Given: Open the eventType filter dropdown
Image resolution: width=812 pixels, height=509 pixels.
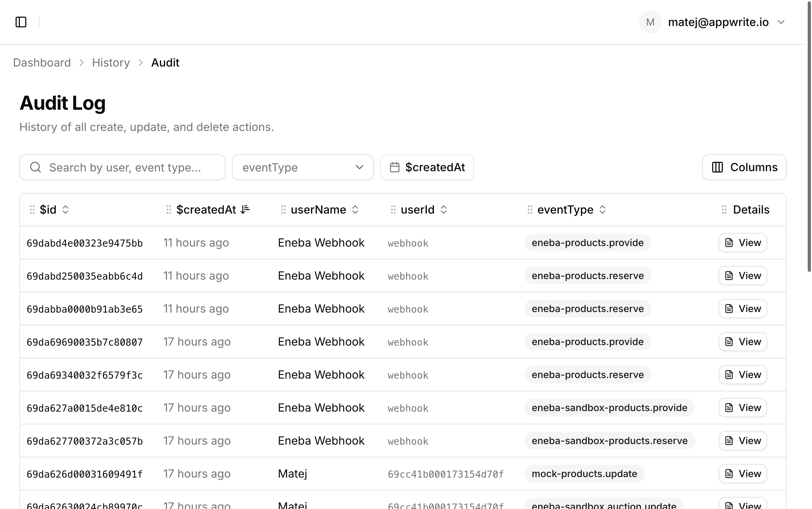Looking at the screenshot, I should pos(302,167).
